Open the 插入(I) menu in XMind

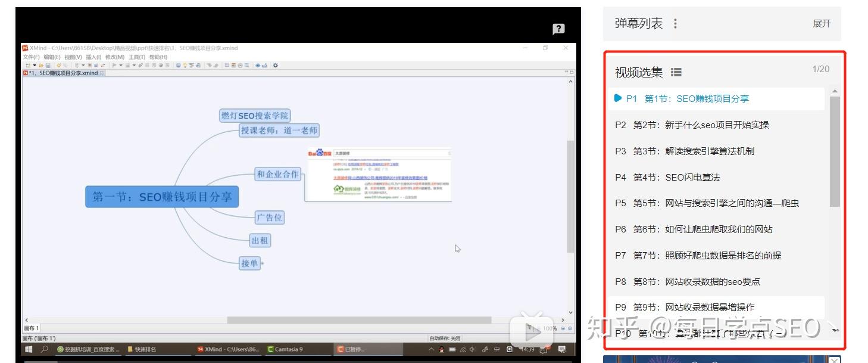[x=94, y=57]
